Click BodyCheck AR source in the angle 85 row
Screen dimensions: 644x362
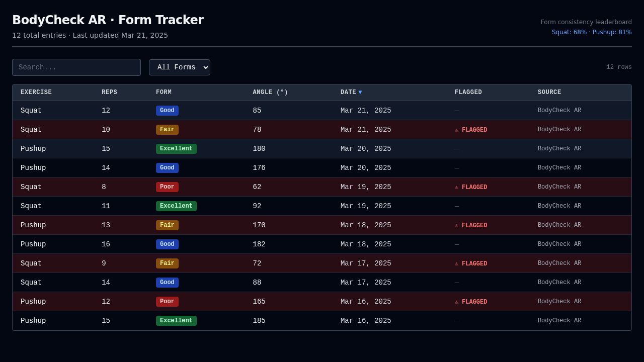tap(559, 111)
